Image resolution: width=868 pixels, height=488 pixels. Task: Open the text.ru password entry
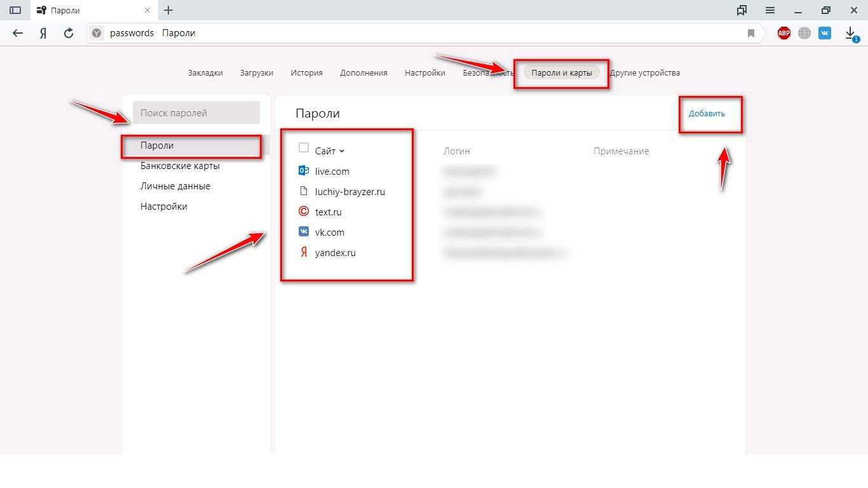[329, 212]
